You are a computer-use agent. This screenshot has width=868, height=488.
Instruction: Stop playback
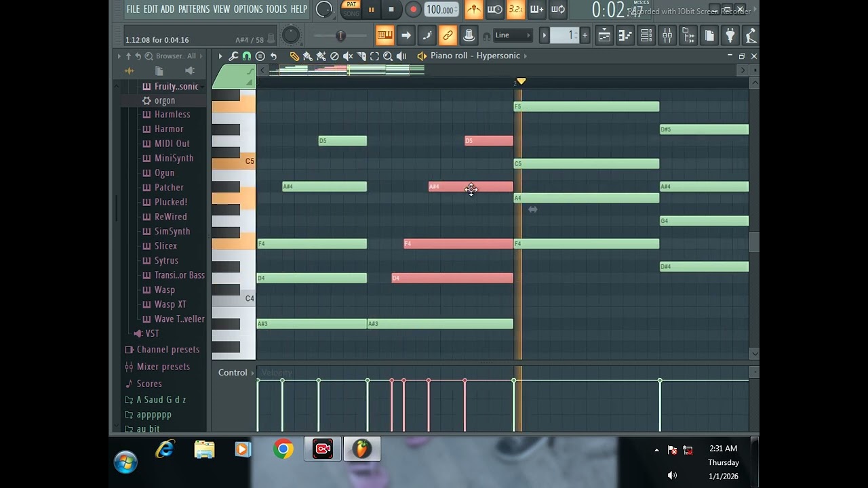click(x=391, y=9)
